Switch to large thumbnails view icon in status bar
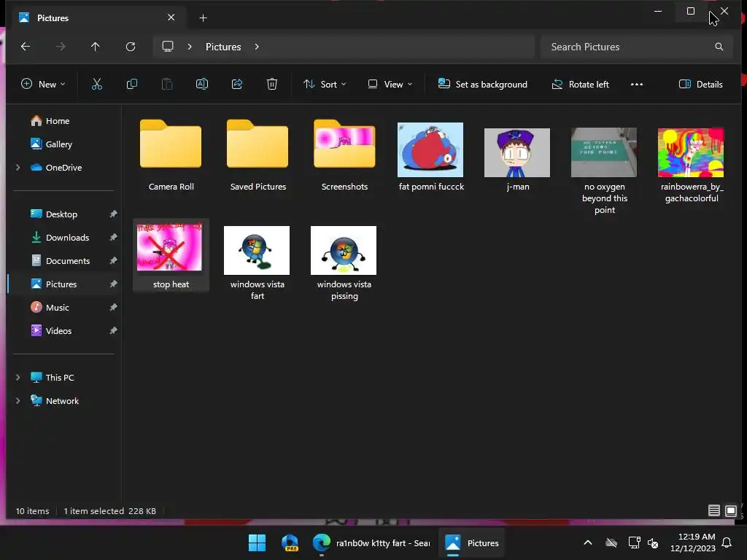Image resolution: width=747 pixels, height=560 pixels. click(x=731, y=511)
